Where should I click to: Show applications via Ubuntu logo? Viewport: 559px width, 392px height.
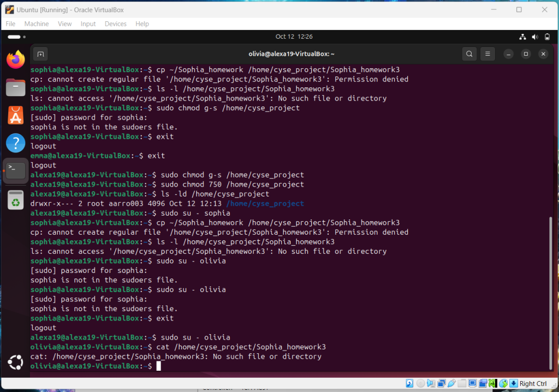coord(16,362)
